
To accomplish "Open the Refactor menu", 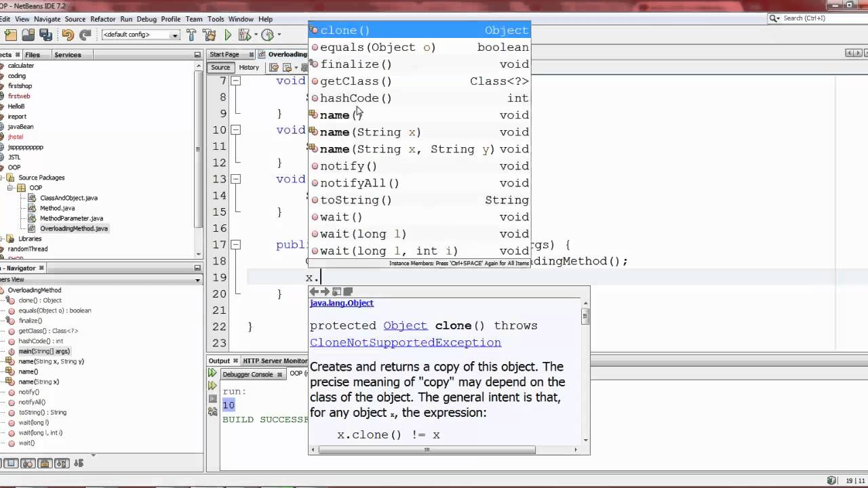I will [x=102, y=19].
